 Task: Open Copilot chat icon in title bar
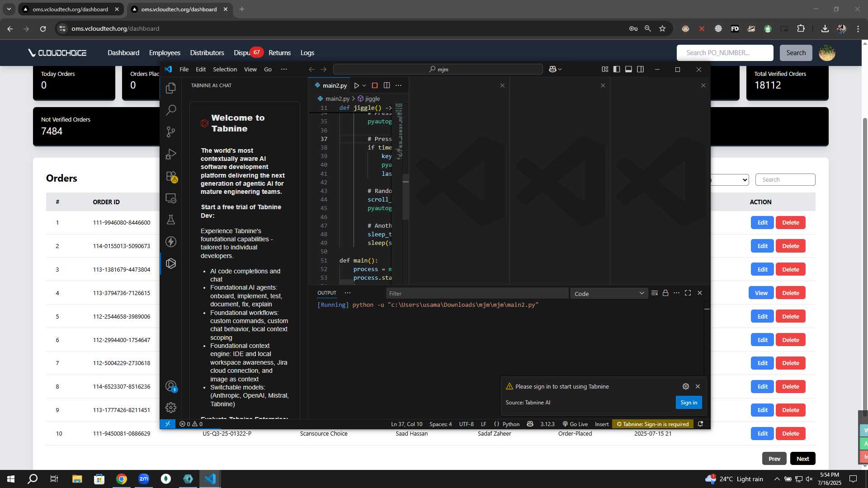coord(552,69)
